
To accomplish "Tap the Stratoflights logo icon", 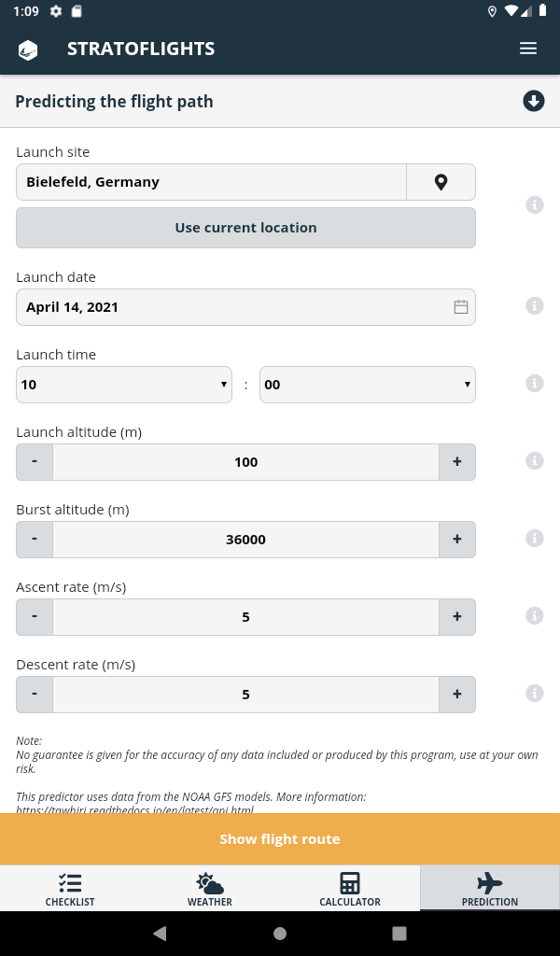I will [28, 49].
